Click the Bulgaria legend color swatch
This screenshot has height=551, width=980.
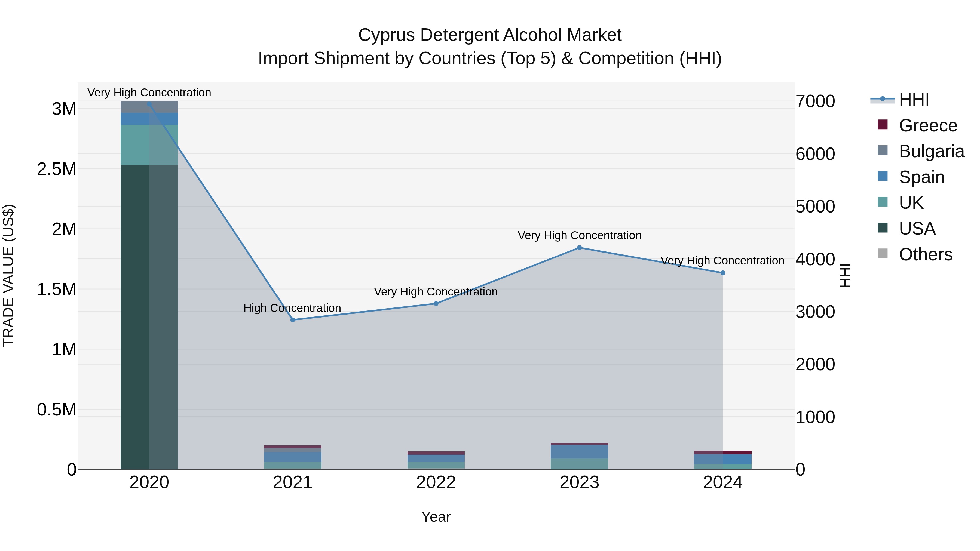[x=883, y=150]
